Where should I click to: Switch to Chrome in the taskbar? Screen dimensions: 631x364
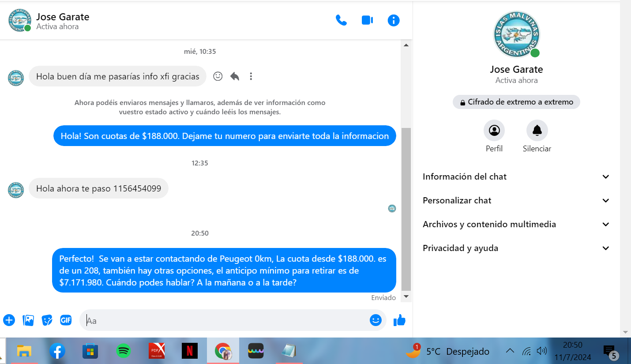coord(223,351)
